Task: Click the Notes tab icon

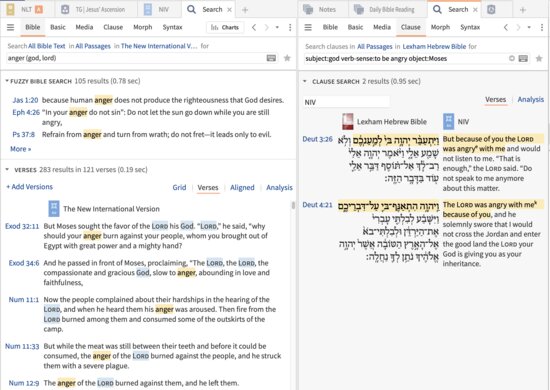Action: [x=308, y=9]
